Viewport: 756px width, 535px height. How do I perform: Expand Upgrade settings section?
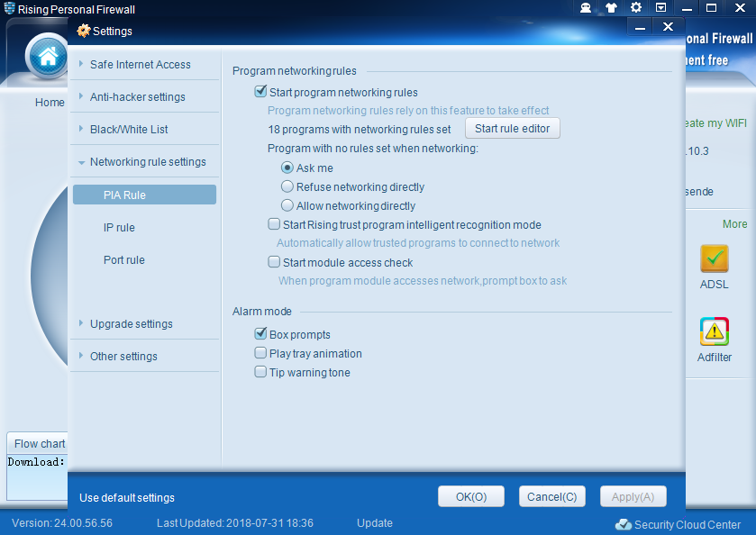click(144, 323)
